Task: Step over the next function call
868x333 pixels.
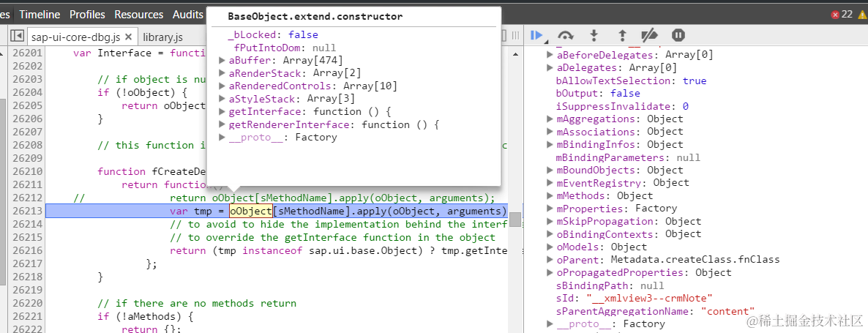Action: coord(565,36)
